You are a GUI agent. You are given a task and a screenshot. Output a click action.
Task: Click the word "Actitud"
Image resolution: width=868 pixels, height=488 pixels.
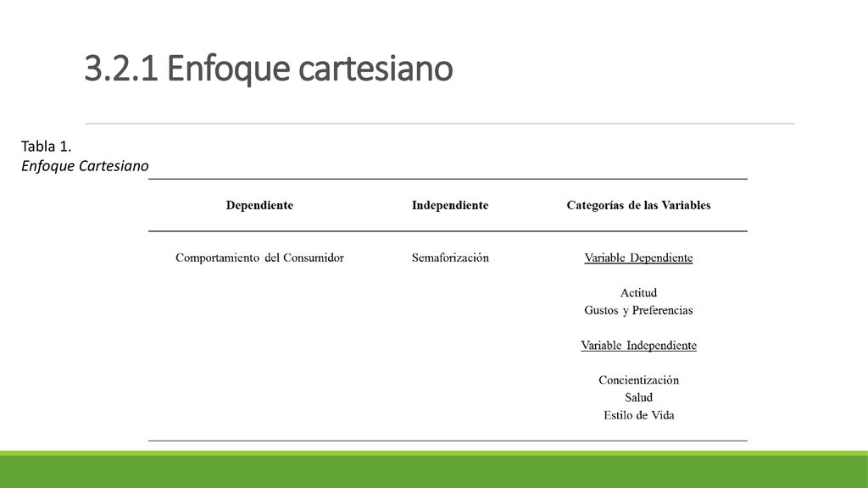638,292
